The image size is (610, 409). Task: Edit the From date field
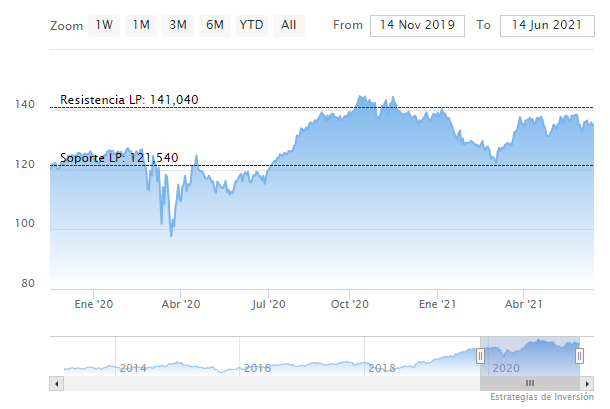pyautogui.click(x=417, y=25)
